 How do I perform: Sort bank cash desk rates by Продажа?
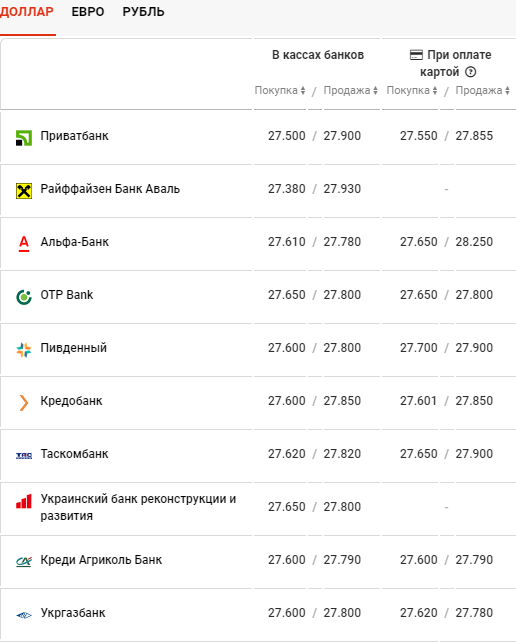click(x=351, y=90)
